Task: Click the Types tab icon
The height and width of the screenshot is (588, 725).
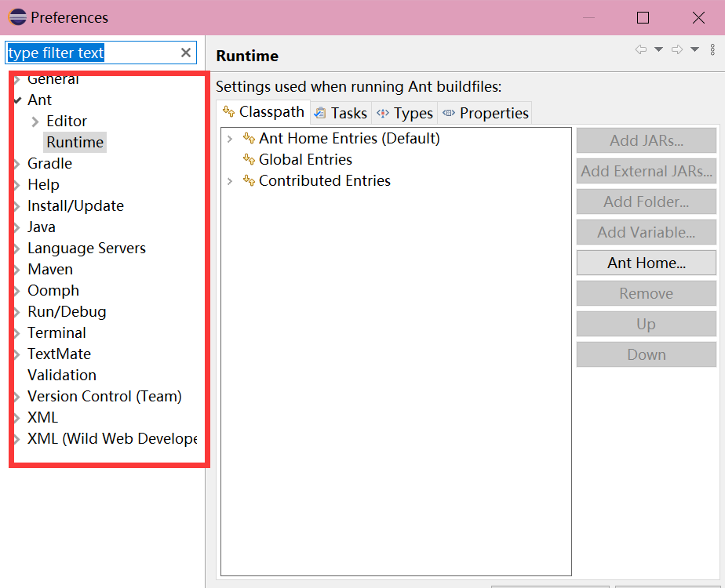Action: 382,113
